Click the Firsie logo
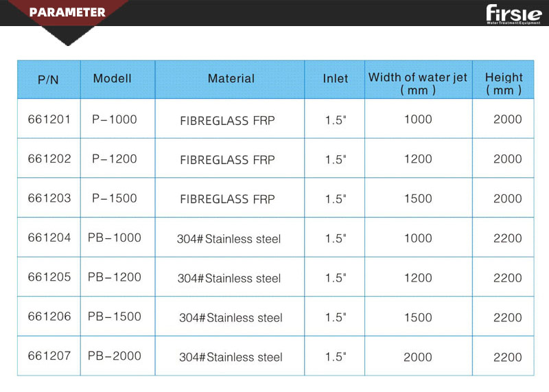Screen dimensions: 549x392 pyautogui.click(x=513, y=14)
